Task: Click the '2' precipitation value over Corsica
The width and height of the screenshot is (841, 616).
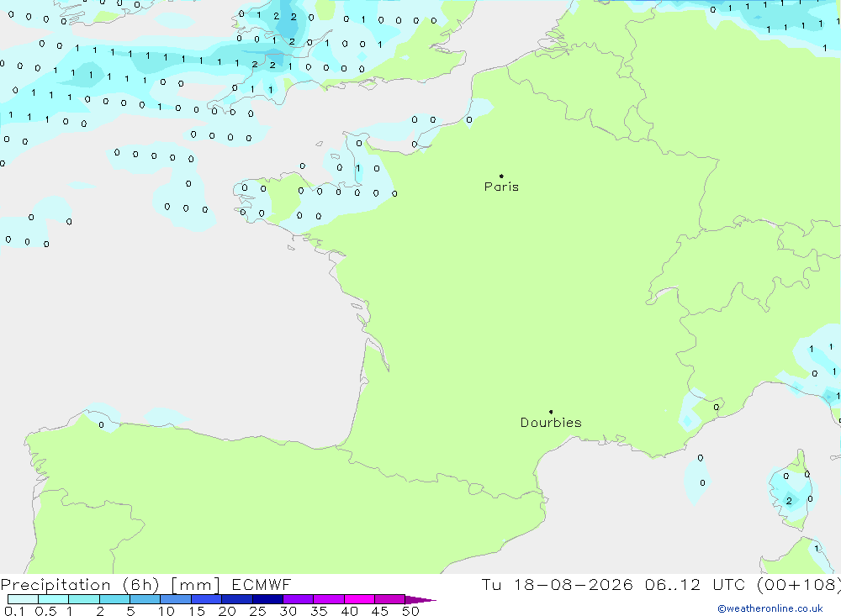Action: click(789, 501)
